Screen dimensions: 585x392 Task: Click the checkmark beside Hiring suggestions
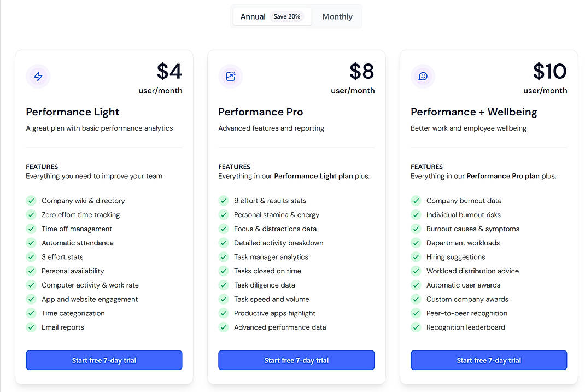point(416,256)
